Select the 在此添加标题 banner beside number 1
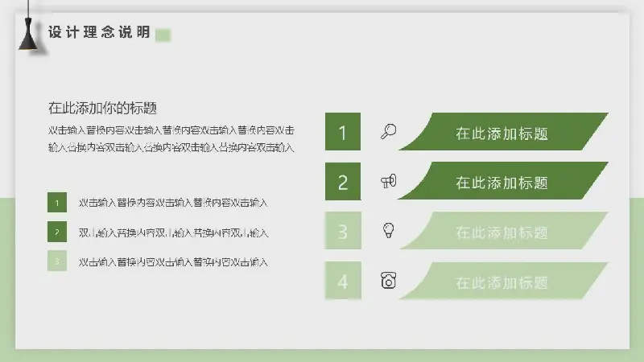 [502, 133]
